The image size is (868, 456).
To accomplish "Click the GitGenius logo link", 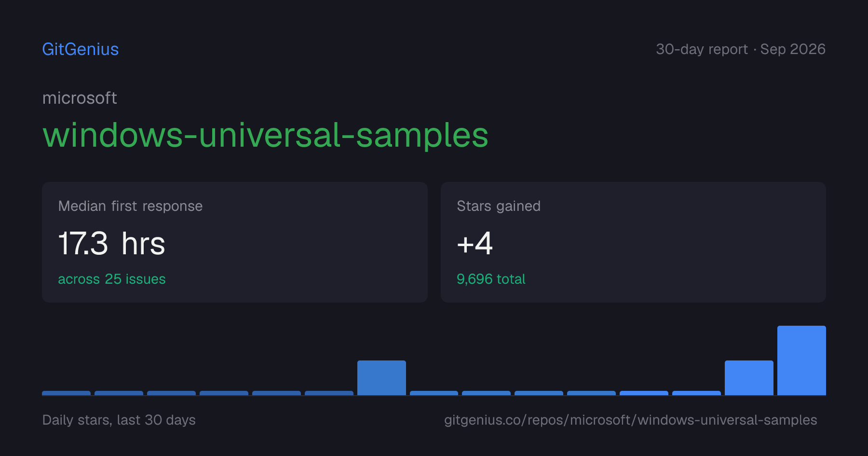I will point(81,49).
